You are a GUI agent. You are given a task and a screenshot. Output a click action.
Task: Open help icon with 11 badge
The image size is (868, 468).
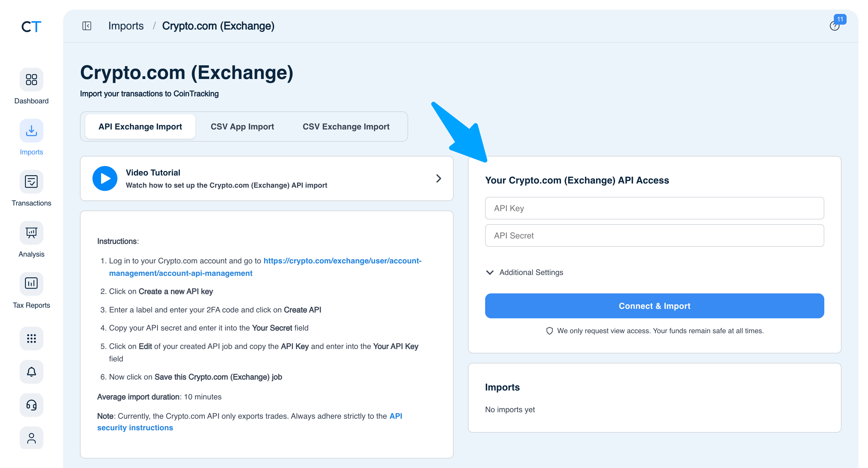[835, 26]
